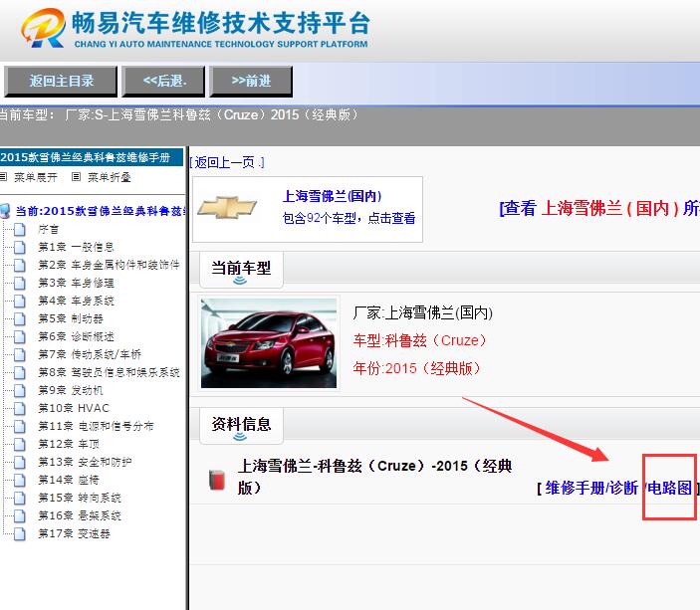Open 第12章 车顶
This screenshot has width=700, height=610.
(x=69, y=444)
